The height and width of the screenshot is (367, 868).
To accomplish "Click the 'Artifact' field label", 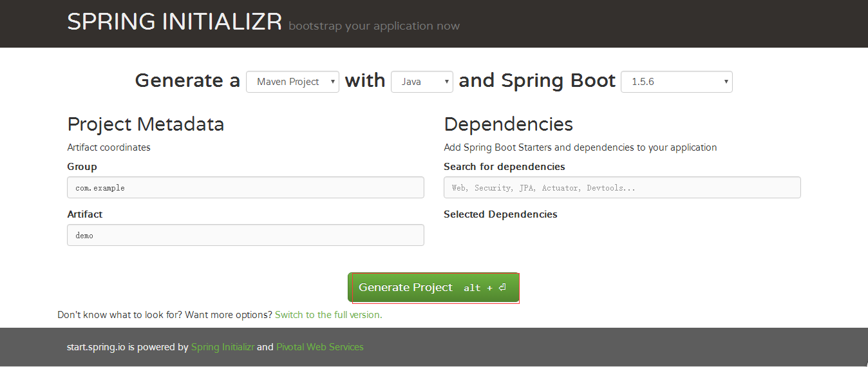I will tap(84, 214).
